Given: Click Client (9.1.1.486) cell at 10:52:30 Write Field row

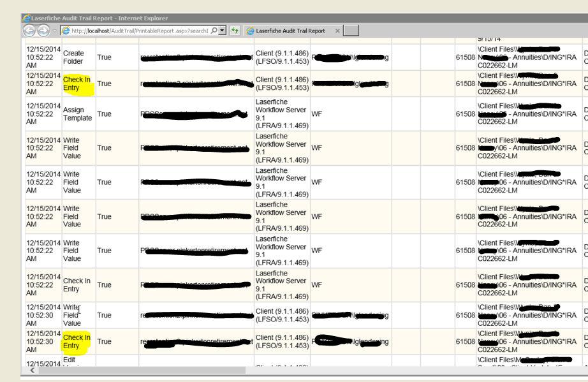Looking at the screenshot, I should pos(282,315).
